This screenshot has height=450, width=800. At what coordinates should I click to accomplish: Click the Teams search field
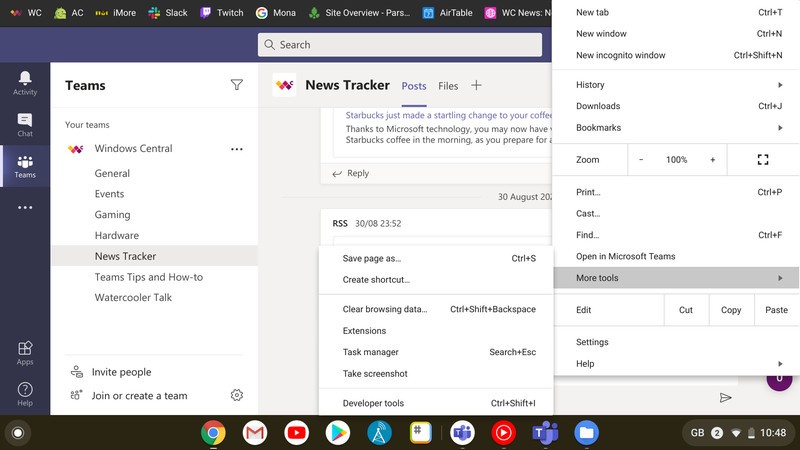(400, 45)
